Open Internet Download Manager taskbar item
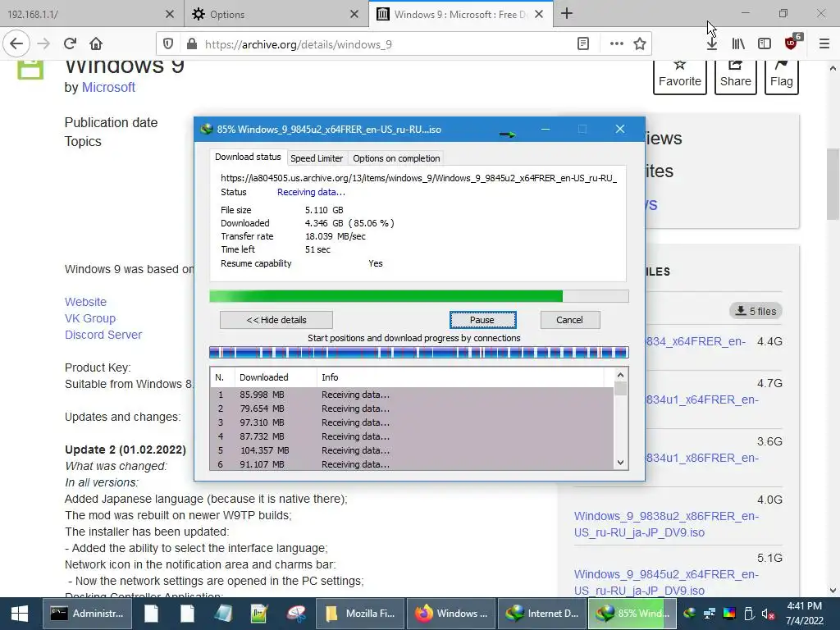 click(x=542, y=614)
